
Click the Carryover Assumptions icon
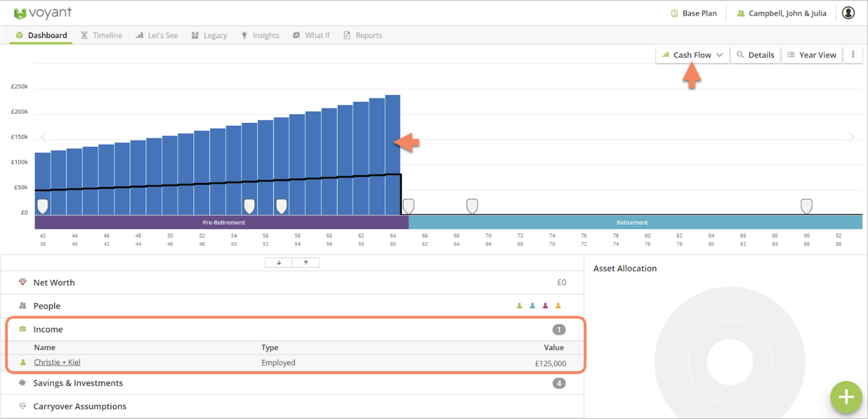point(22,406)
